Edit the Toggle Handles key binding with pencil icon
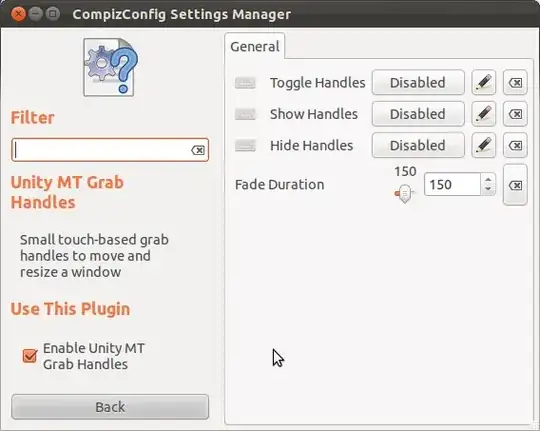Image resolution: width=540 pixels, height=431 pixels. 484,82
